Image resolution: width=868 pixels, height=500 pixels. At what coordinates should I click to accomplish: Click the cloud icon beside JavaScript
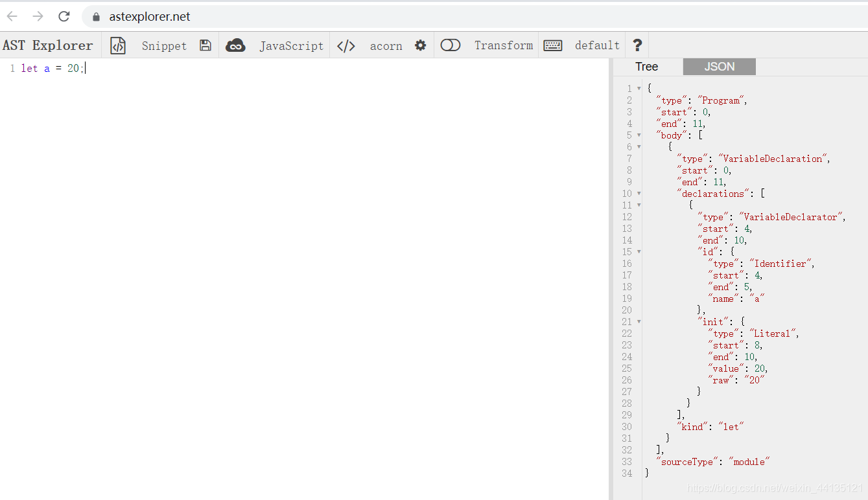(x=235, y=45)
